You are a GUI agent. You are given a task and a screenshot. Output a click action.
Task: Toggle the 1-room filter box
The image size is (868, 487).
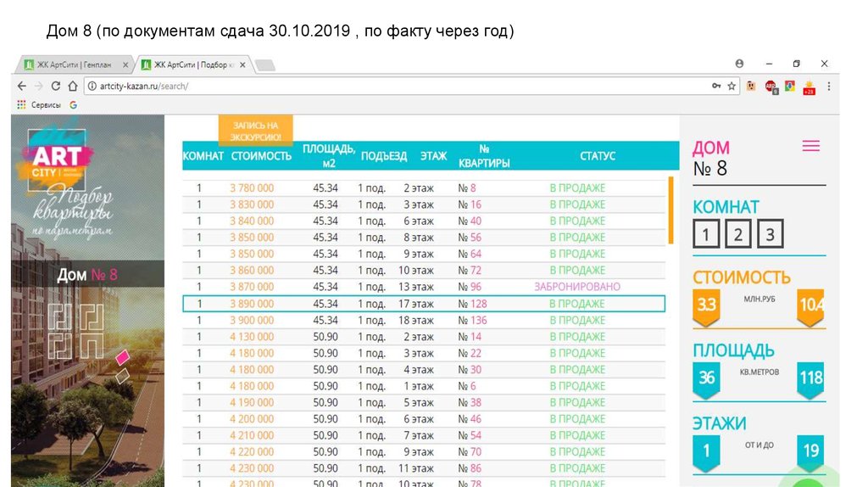click(x=706, y=234)
